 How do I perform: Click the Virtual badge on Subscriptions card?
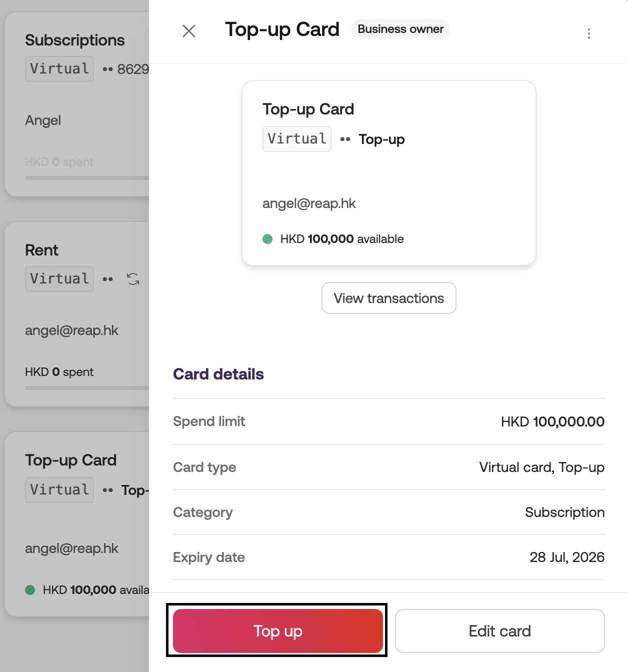pos(59,69)
